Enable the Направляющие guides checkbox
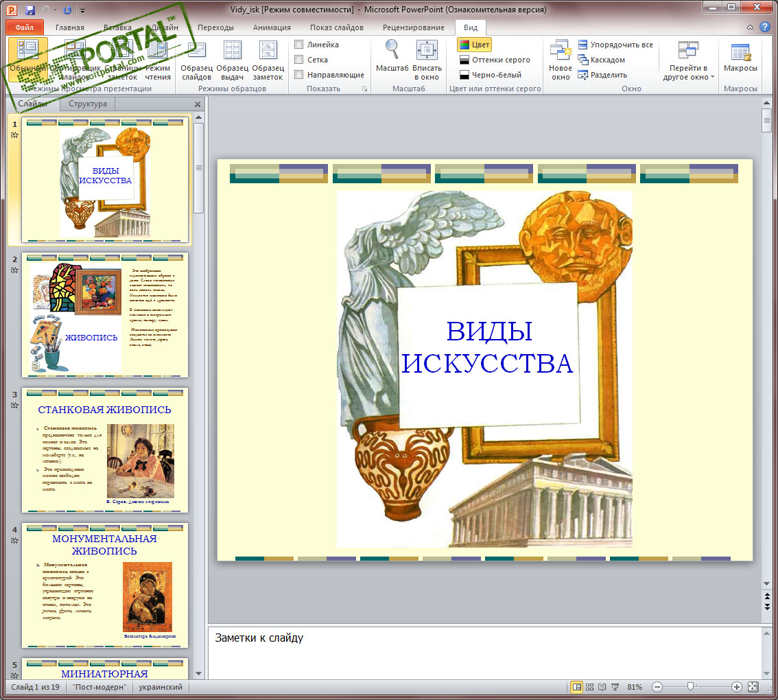The image size is (778, 700). tap(298, 75)
